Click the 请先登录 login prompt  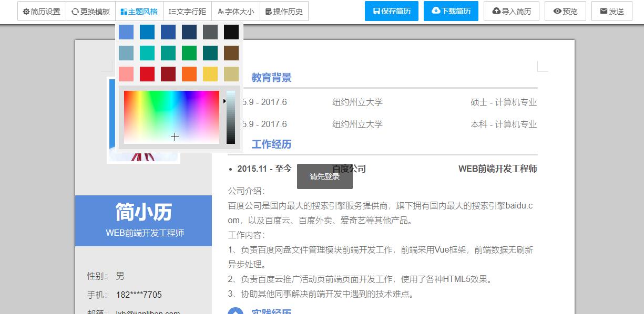point(325,177)
